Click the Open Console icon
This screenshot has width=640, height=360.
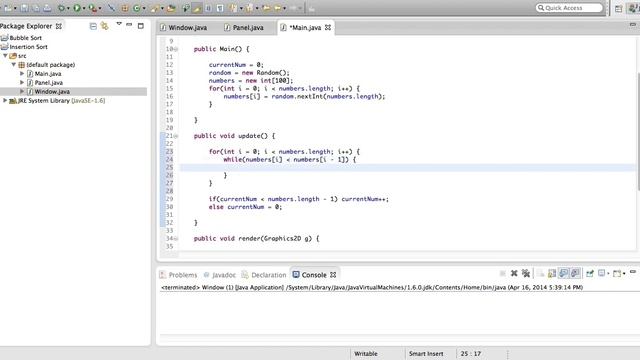tap(617, 273)
